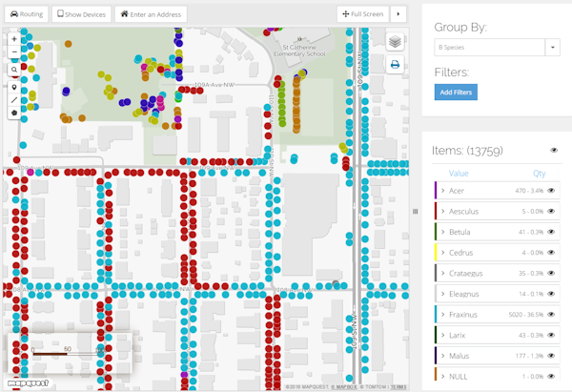This screenshot has height=392, width=572.
Task: Hide the Fraxinus species on map
Action: (551, 313)
